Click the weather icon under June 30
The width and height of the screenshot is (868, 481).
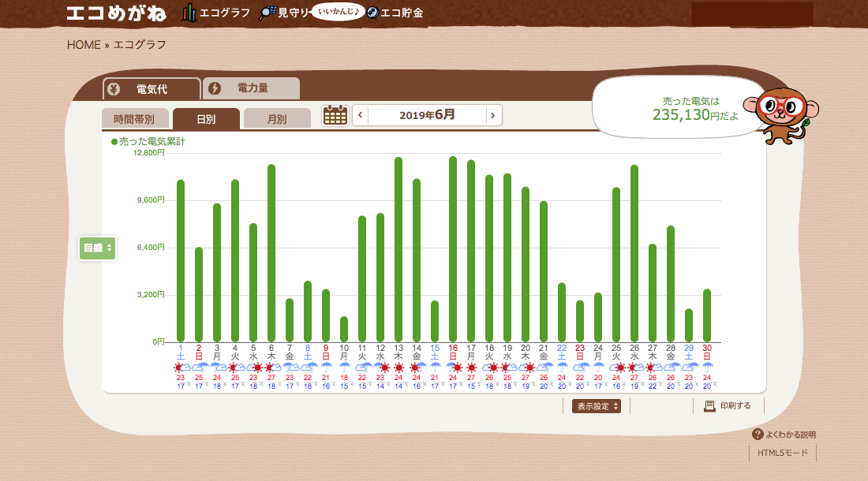point(707,367)
